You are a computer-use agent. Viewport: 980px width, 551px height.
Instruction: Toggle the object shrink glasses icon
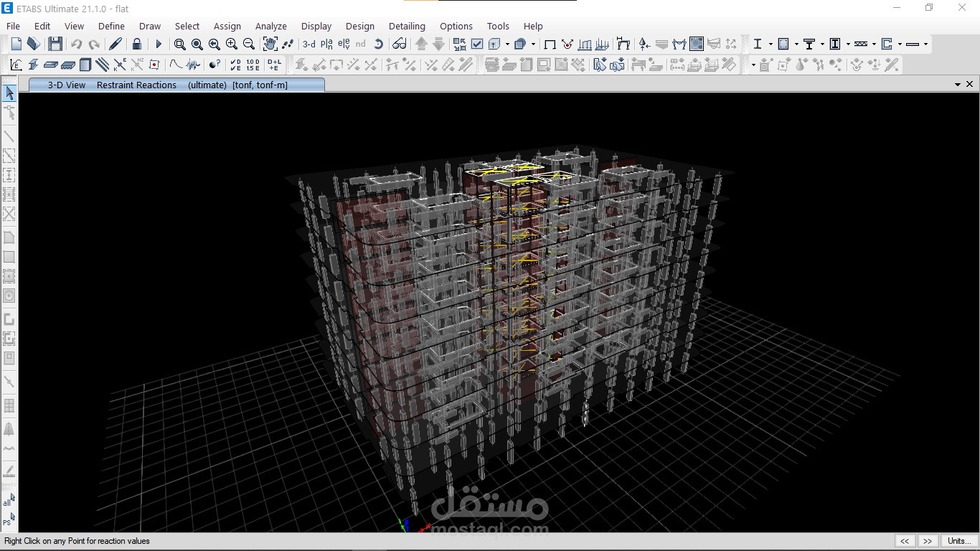coord(400,44)
